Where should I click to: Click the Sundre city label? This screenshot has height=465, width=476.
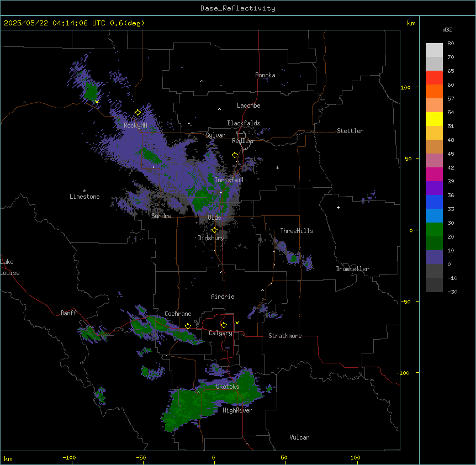161,216
